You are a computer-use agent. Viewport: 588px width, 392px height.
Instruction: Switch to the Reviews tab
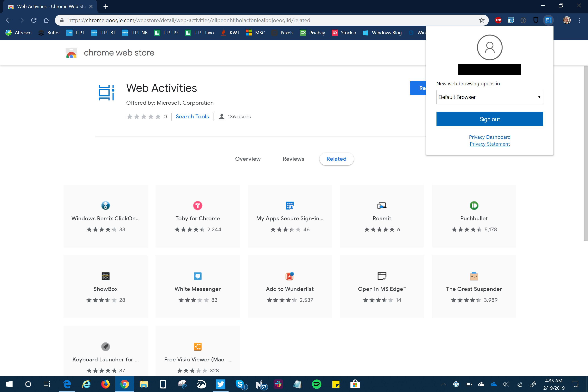click(293, 159)
